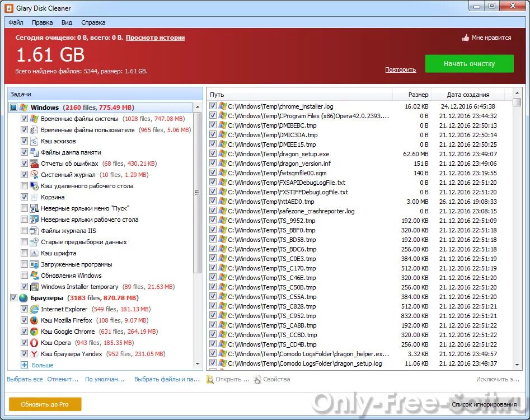
Task: Enable 'Файлы журнала IIS' checkbox
Action: pos(24,231)
